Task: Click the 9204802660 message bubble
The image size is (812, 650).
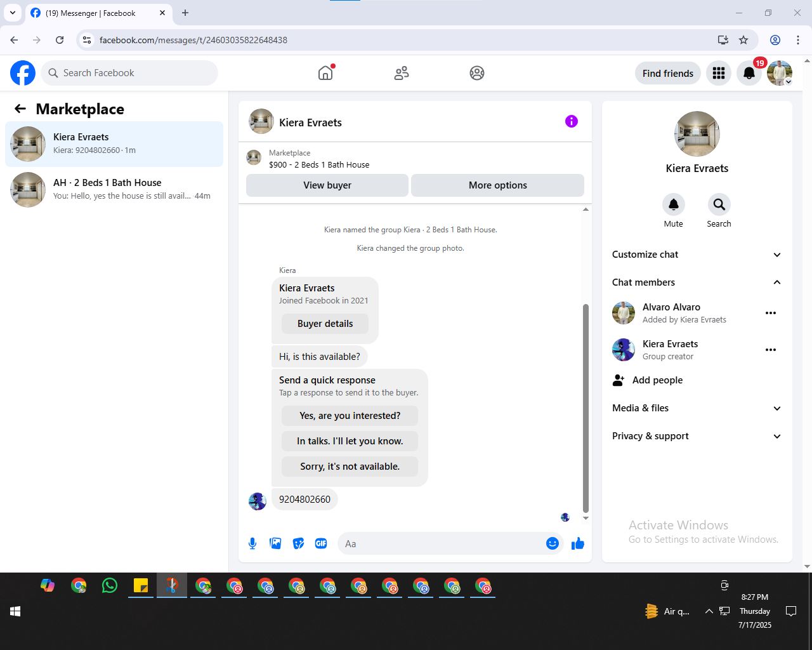Action: click(x=305, y=500)
